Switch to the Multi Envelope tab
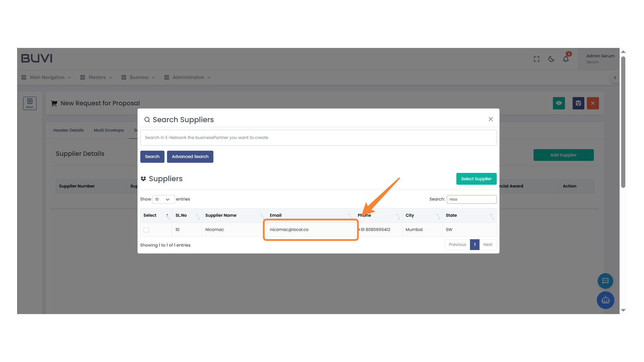The width and height of the screenshot is (644, 362). tap(109, 130)
